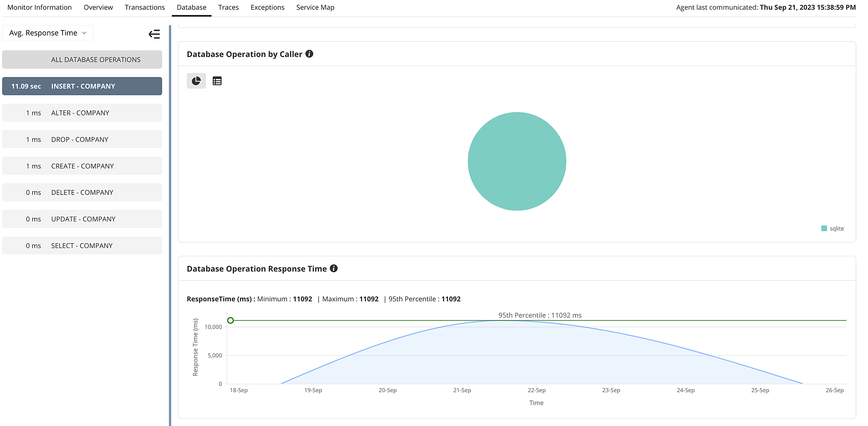This screenshot has height=426, width=868.
Task: Select the pie chart view icon
Action: click(196, 80)
